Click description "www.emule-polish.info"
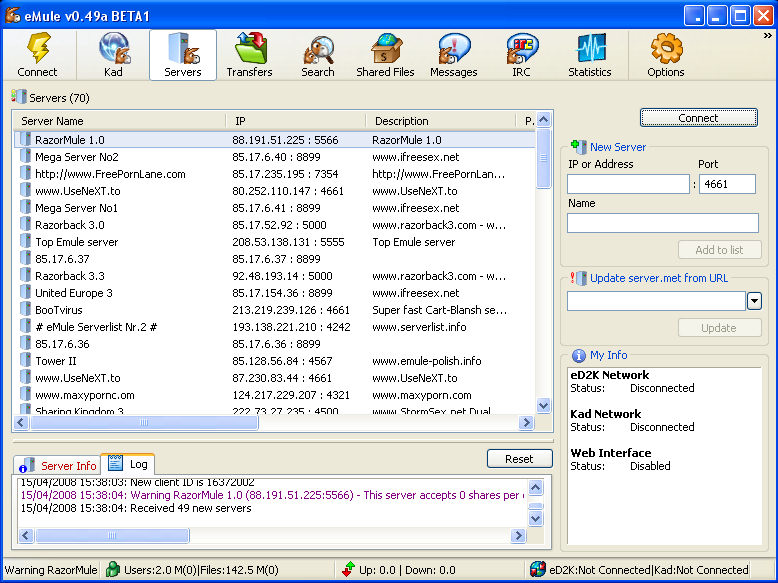 (x=427, y=361)
